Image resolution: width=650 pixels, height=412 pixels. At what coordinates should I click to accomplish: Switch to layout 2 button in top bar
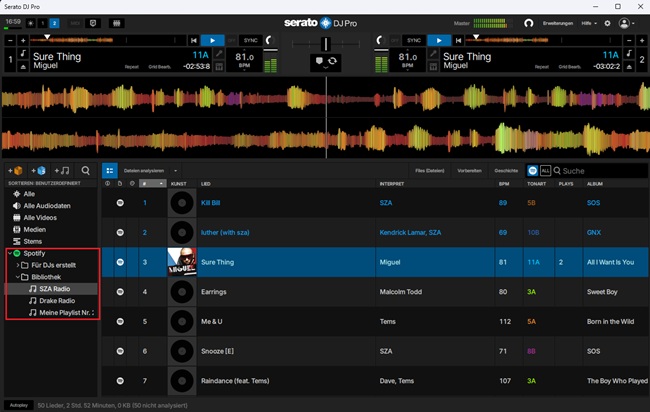coord(54,23)
